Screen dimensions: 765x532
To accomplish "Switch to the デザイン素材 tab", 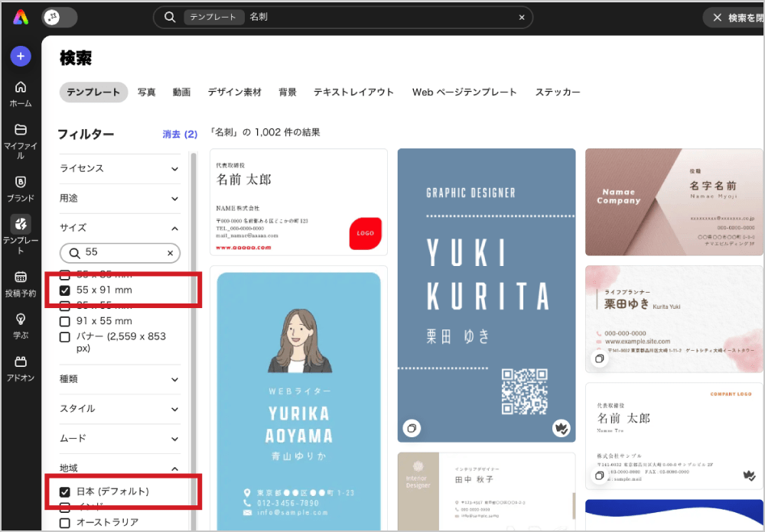I will point(234,92).
